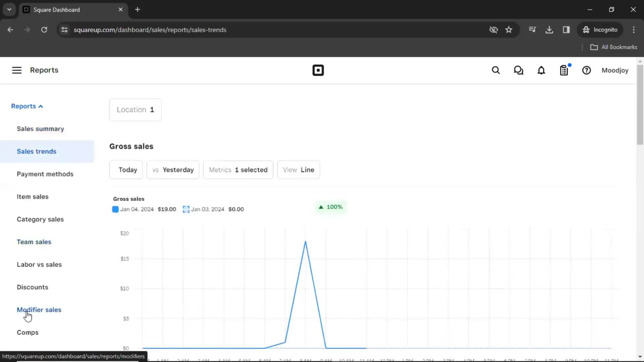Screen dimensions: 644x362
Task: Click the help question mark icon
Action: (587, 70)
